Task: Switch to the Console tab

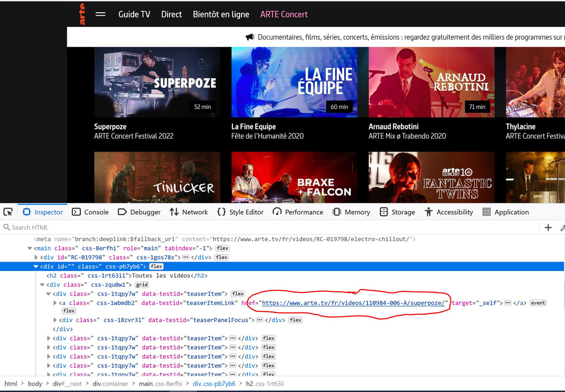Action: (x=90, y=212)
